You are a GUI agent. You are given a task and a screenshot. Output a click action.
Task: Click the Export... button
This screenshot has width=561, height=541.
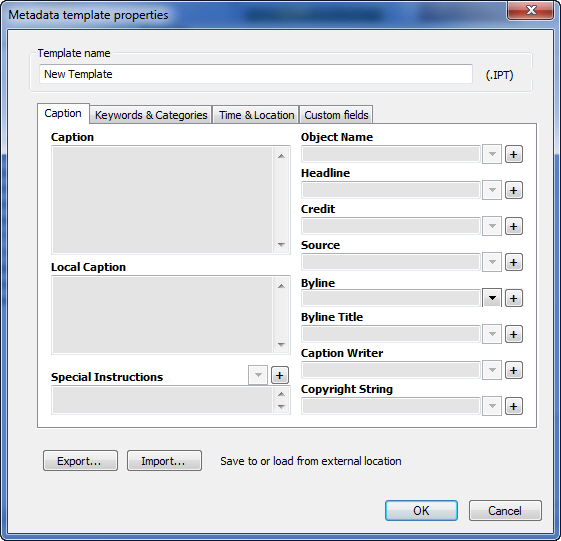[x=80, y=461]
